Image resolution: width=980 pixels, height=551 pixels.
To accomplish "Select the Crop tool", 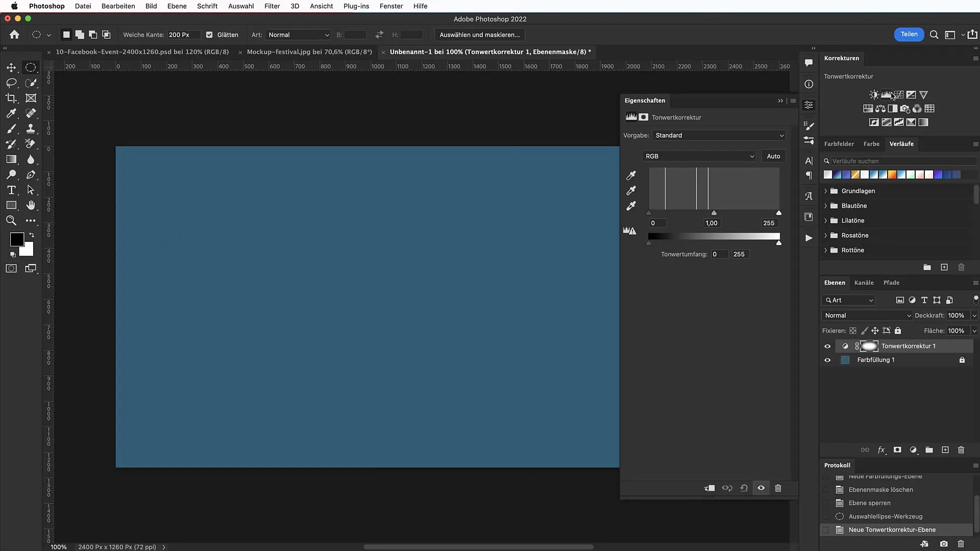I will click(x=11, y=98).
